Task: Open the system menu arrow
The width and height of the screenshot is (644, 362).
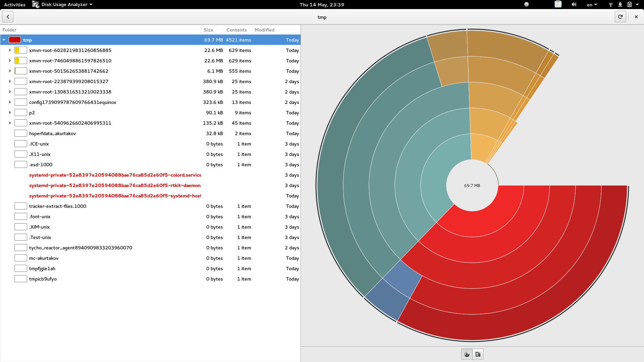Action: coord(637,4)
